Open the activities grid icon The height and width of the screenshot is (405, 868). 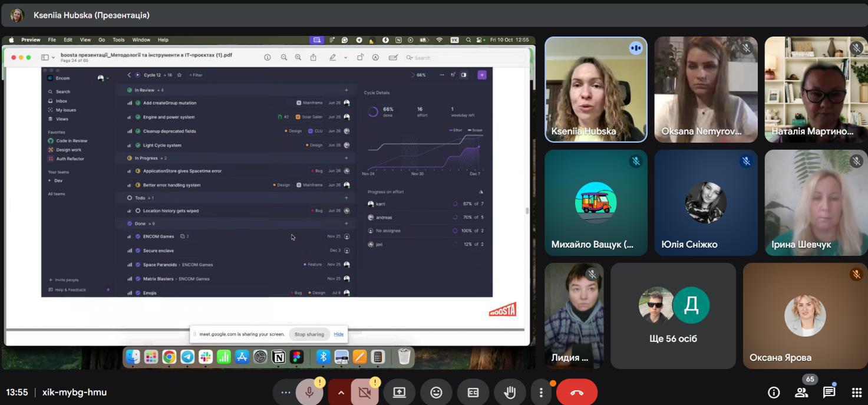856,393
